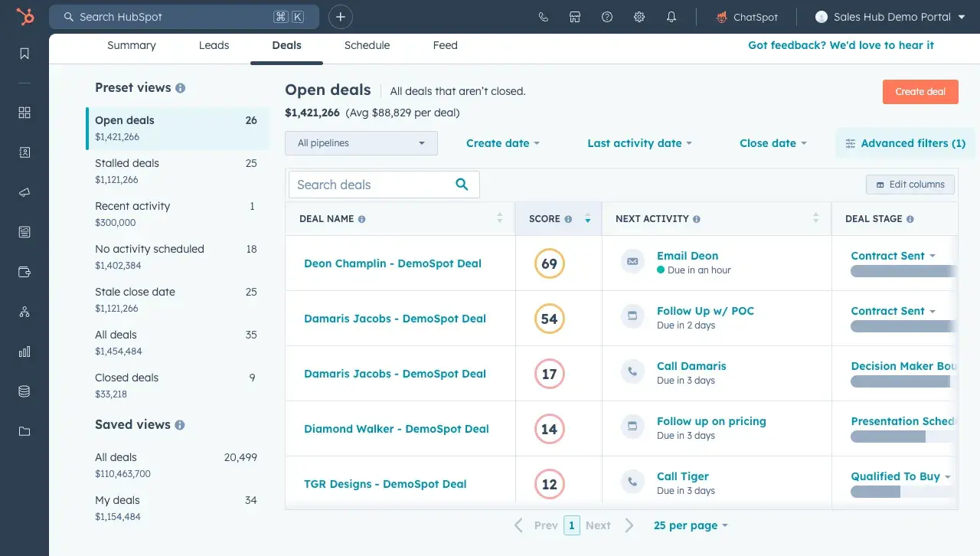The width and height of the screenshot is (980, 556).
Task: Open the bookmarks icon in sidebar
Action: pos(24,54)
